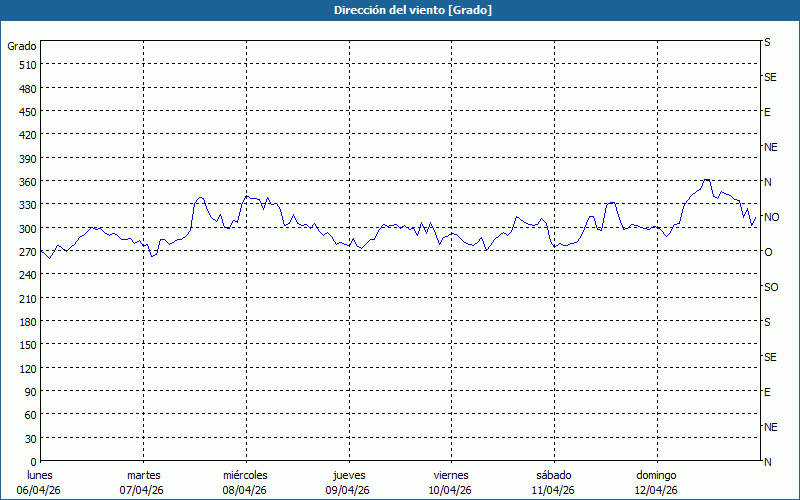Screen dimensions: 800x500
Task: Click the 360 degree axis label
Action: (x=27, y=181)
